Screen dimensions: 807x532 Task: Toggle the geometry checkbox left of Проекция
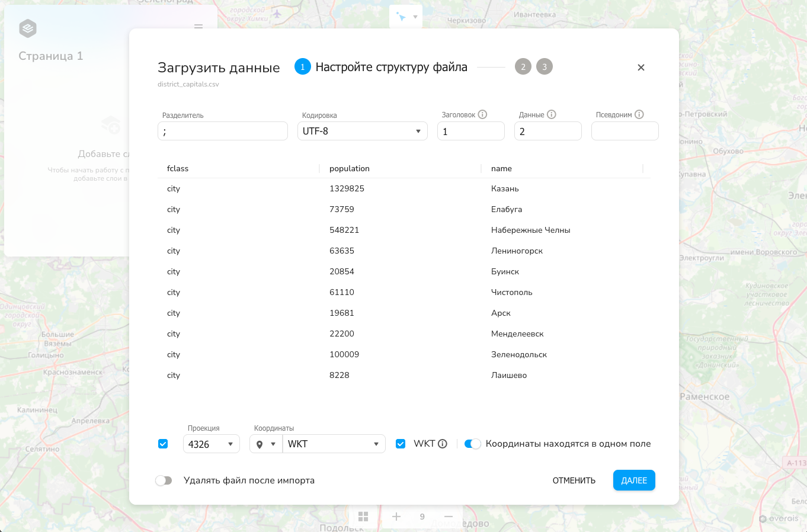pyautogui.click(x=163, y=444)
